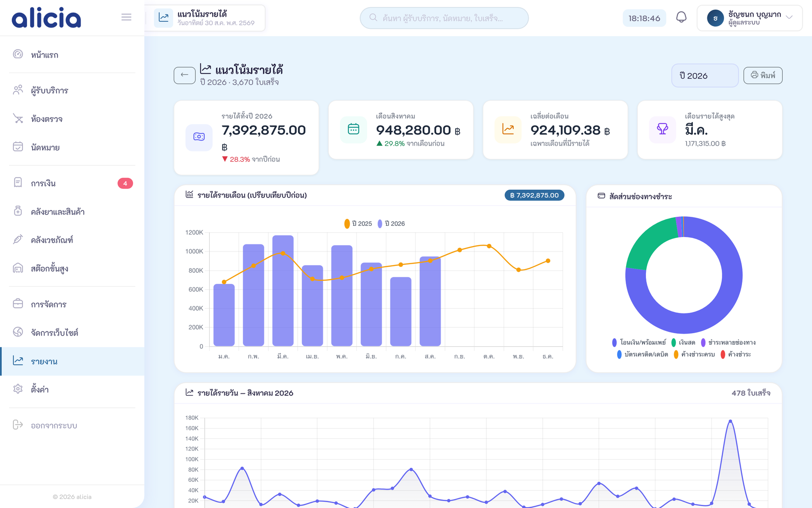Click the มี.ค. bar in monthly chart

point(283,291)
